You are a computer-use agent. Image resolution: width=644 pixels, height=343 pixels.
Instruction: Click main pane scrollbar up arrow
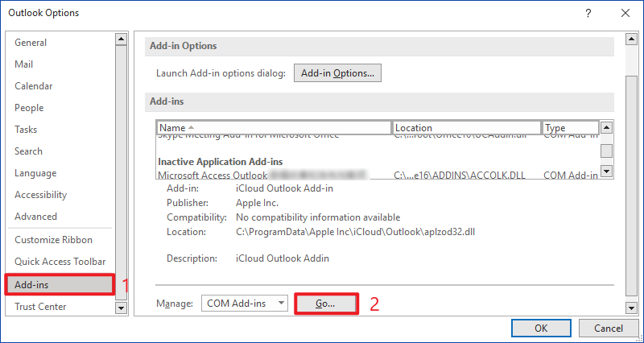tap(631, 39)
